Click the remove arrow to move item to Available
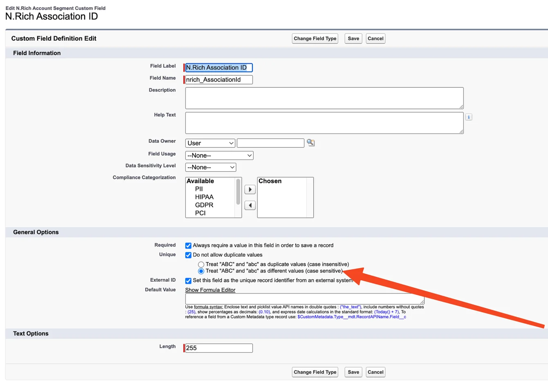This screenshot has width=548, height=392. click(x=250, y=205)
